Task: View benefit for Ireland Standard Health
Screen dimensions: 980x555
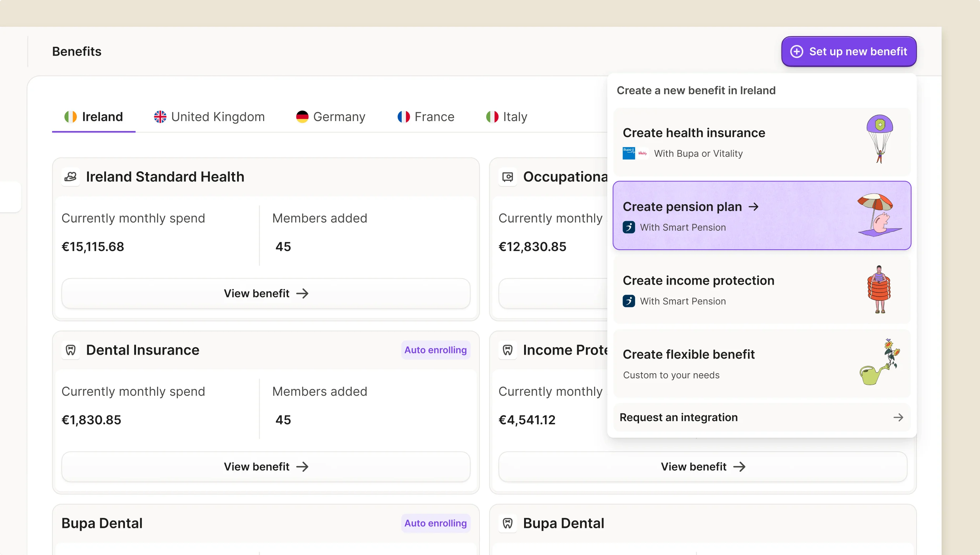Action: tap(266, 294)
